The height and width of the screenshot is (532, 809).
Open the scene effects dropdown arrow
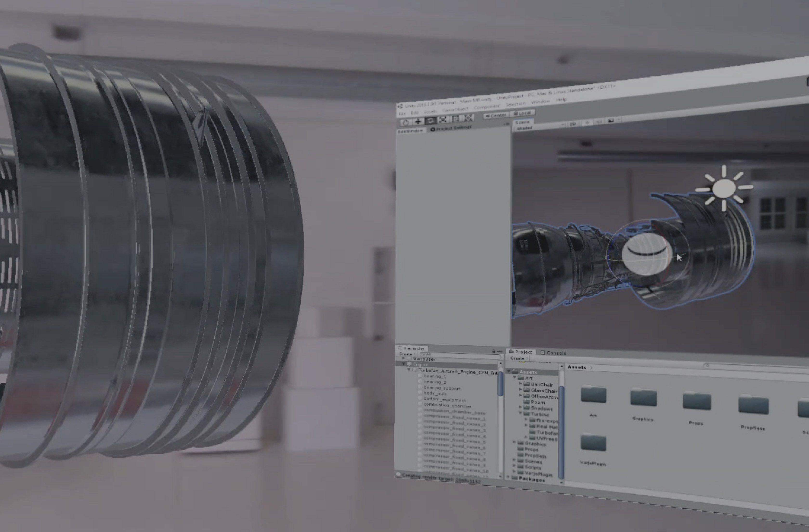click(x=619, y=120)
